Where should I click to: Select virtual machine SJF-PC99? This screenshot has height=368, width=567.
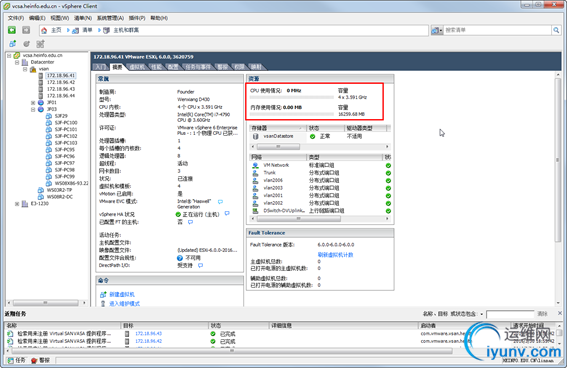pyautogui.click(x=65, y=177)
